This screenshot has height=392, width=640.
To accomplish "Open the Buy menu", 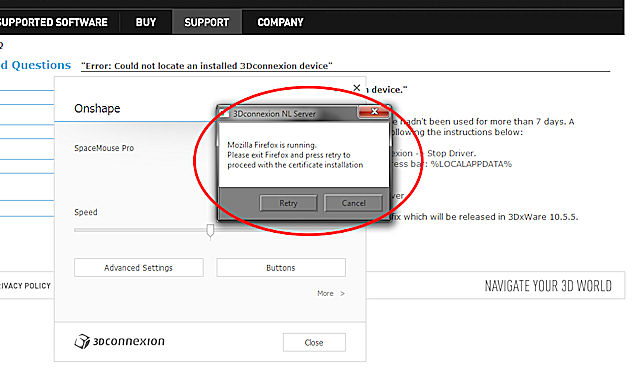I will tap(146, 22).
